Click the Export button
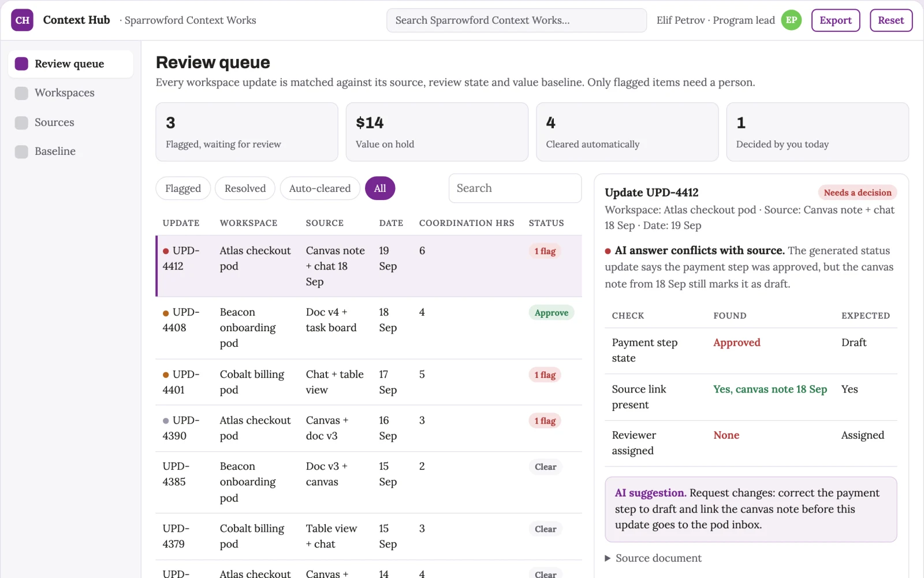Viewport: 924px width, 578px height. point(836,20)
